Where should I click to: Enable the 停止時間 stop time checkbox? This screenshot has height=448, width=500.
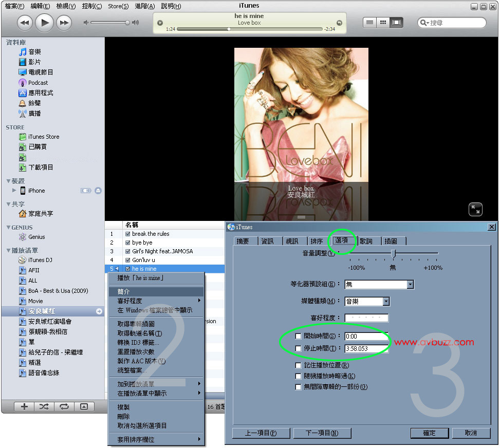tap(298, 348)
